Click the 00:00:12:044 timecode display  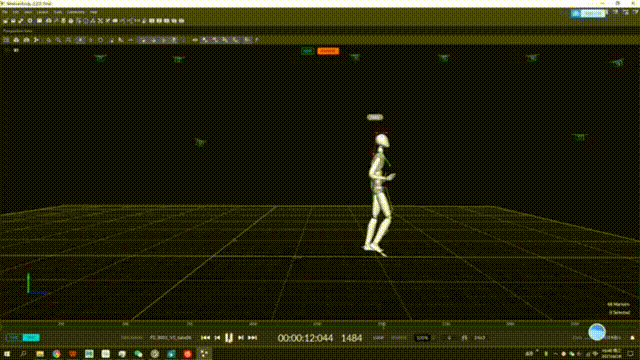coord(305,338)
